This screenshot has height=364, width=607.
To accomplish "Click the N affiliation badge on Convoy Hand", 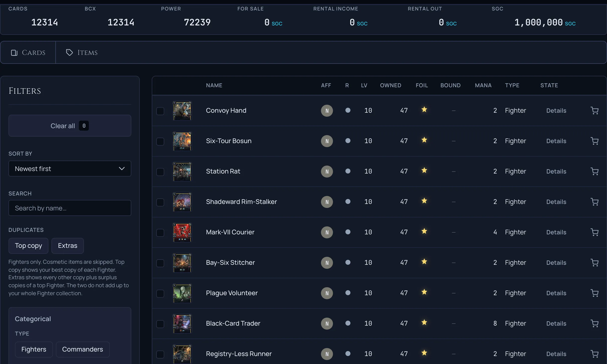I will [x=327, y=111].
